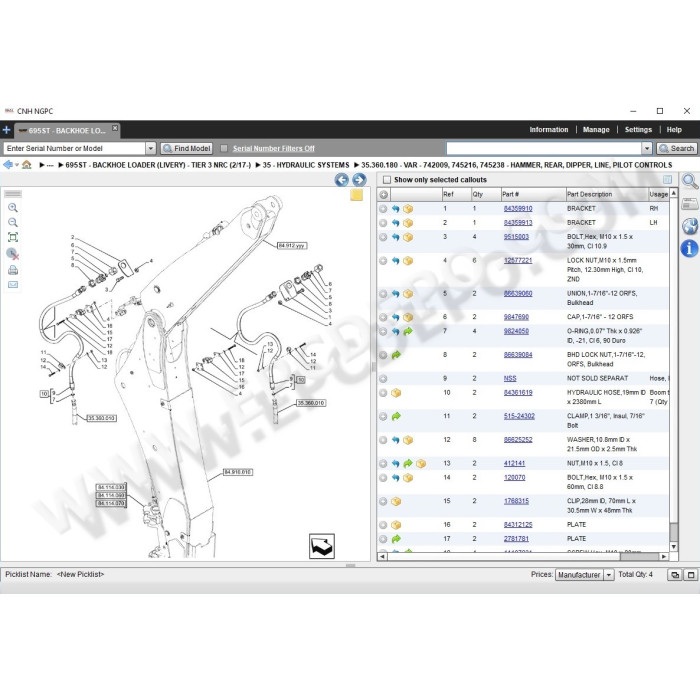
Task: Open the Manage menu
Action: coord(596,129)
